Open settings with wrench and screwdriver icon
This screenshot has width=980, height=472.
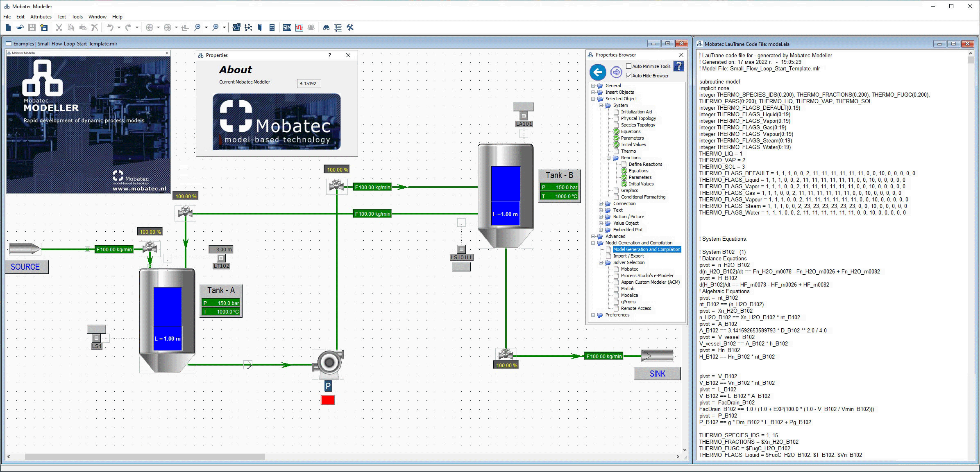[x=350, y=27]
